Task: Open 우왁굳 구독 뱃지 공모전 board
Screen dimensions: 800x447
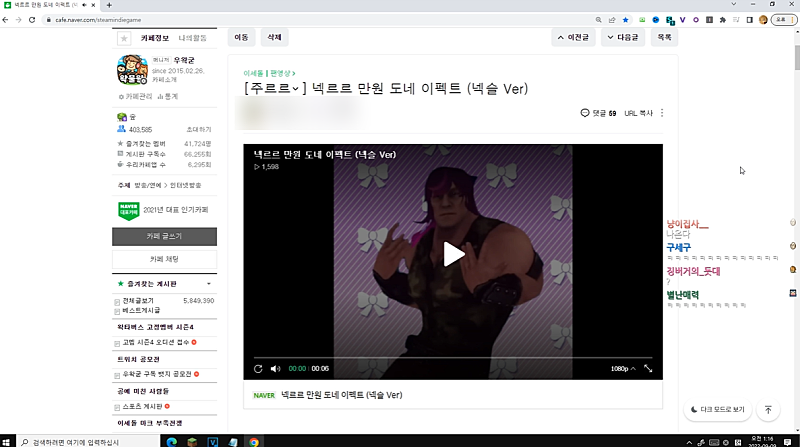Action: click(157, 375)
